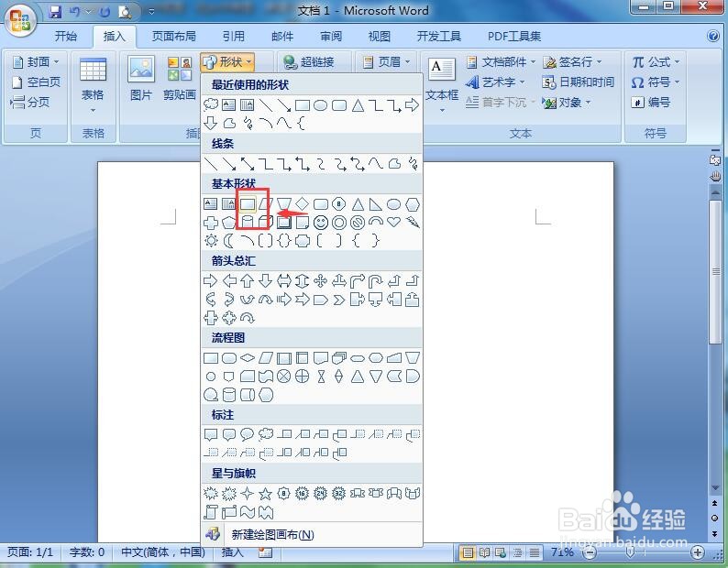Pick the double arrow line in Lines
The image size is (728, 568).
pos(247,164)
